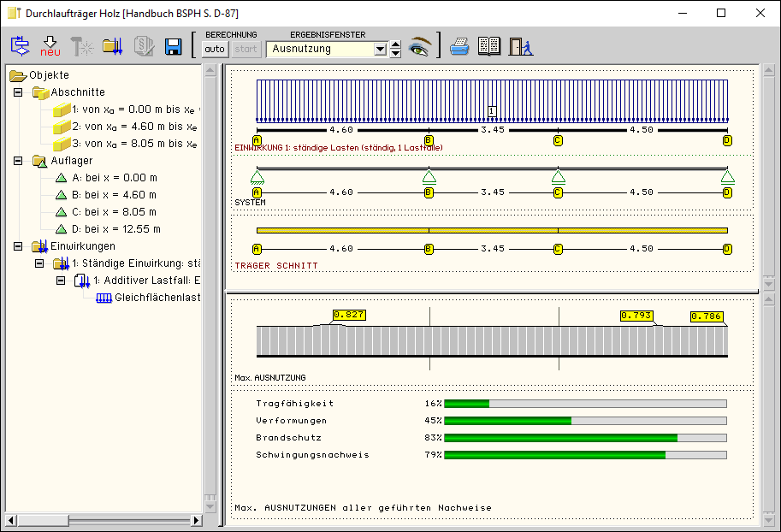Click the blue floppy disk save icon
781x532 pixels.
tap(174, 47)
